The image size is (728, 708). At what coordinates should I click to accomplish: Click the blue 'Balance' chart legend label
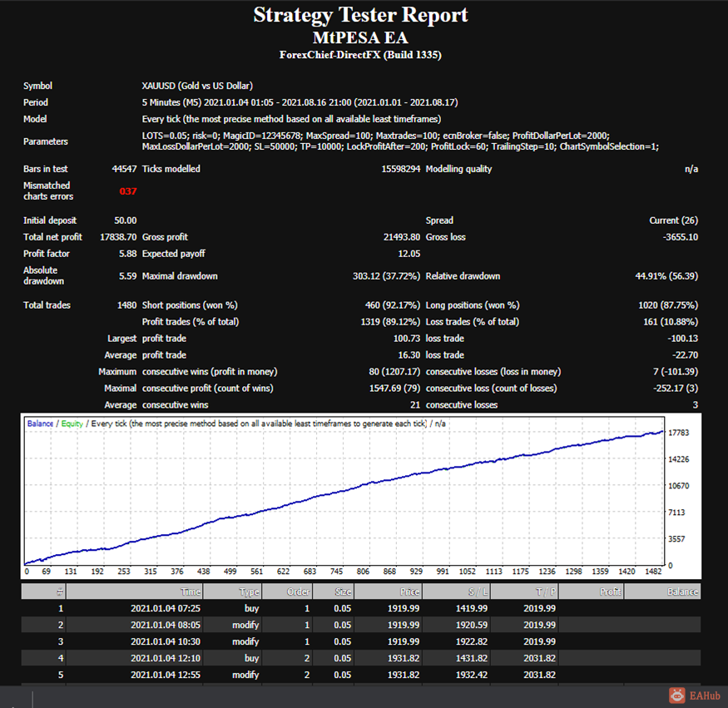[40, 423]
